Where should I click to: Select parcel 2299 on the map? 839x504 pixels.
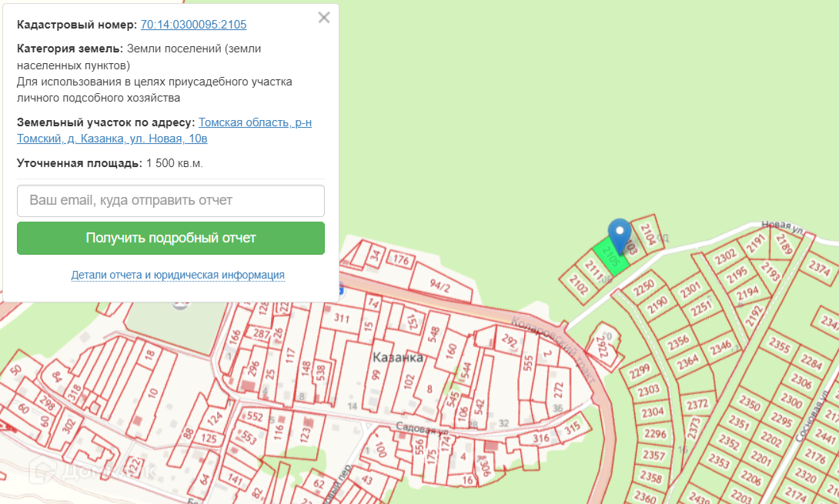click(639, 371)
